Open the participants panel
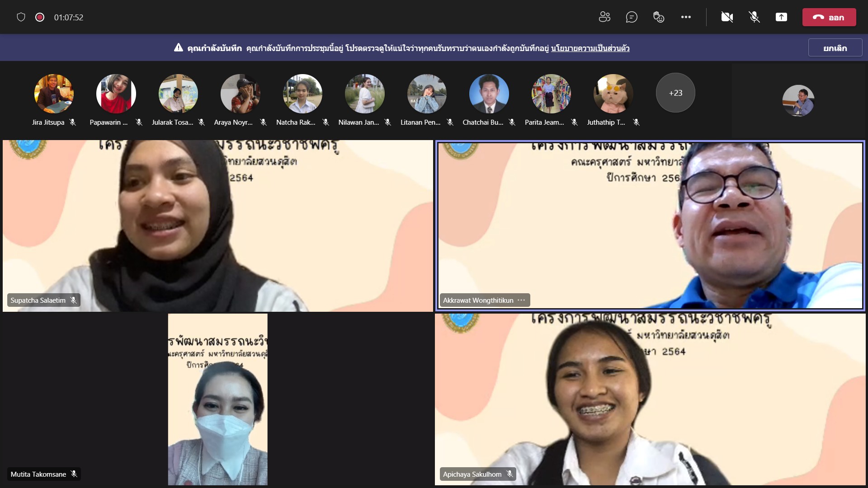 click(x=604, y=17)
